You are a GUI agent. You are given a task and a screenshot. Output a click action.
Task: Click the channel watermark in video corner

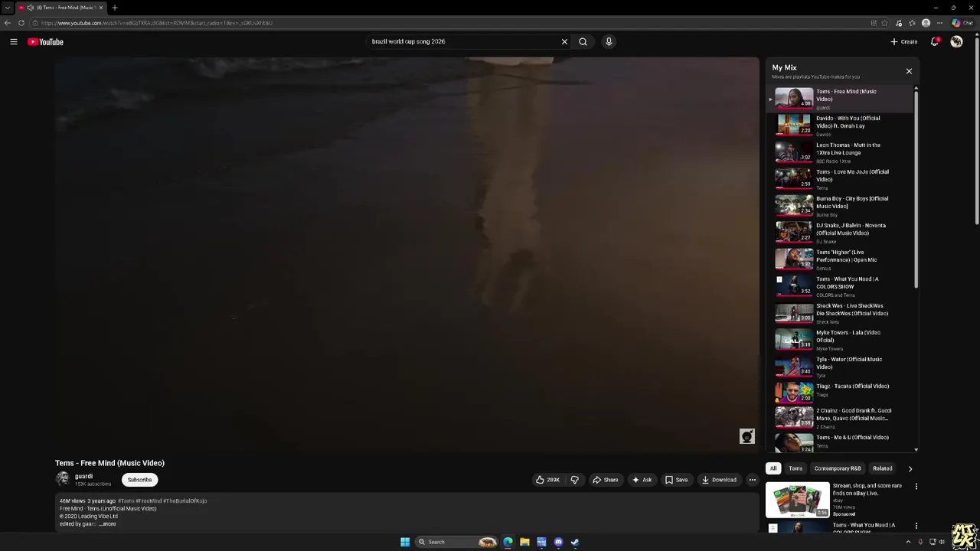[x=747, y=436]
